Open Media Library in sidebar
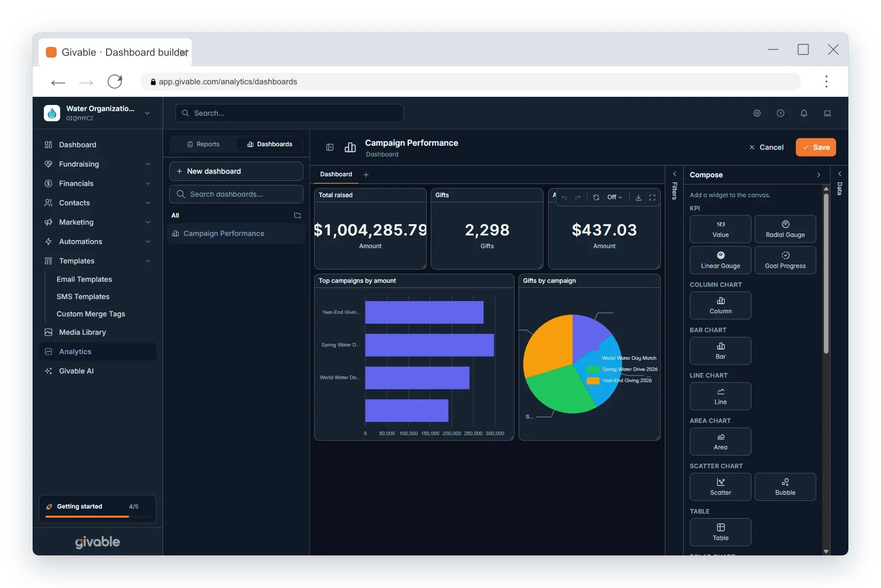 (97, 332)
